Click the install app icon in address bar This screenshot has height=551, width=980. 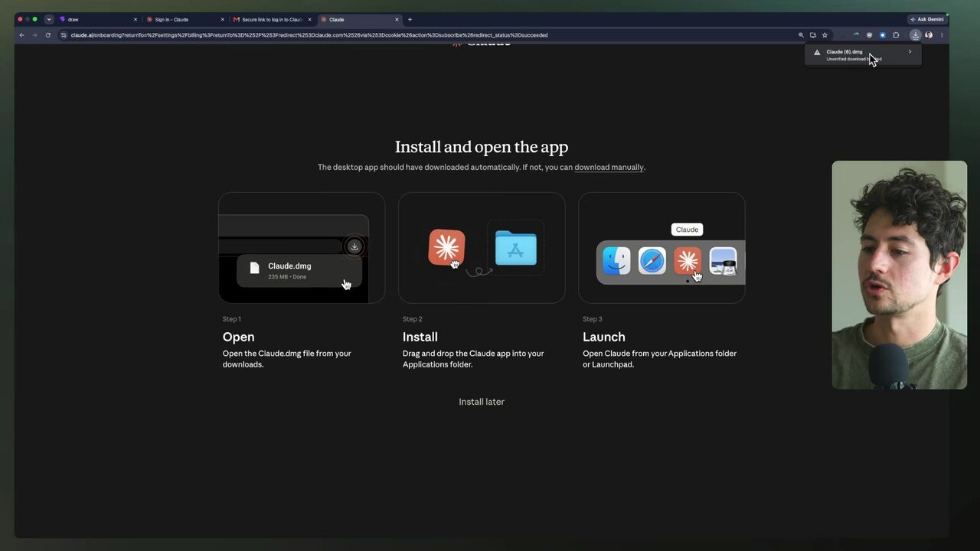812,35
